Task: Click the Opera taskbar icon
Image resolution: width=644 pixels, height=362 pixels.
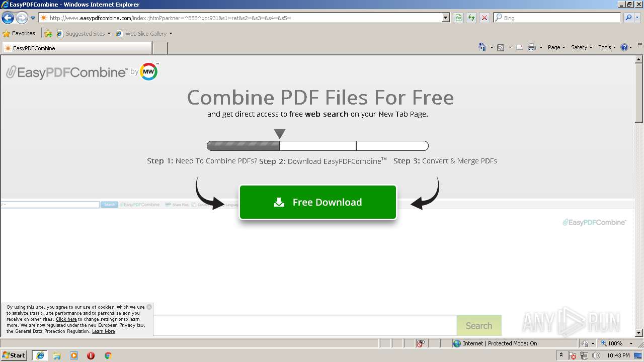Action: pyautogui.click(x=91, y=355)
